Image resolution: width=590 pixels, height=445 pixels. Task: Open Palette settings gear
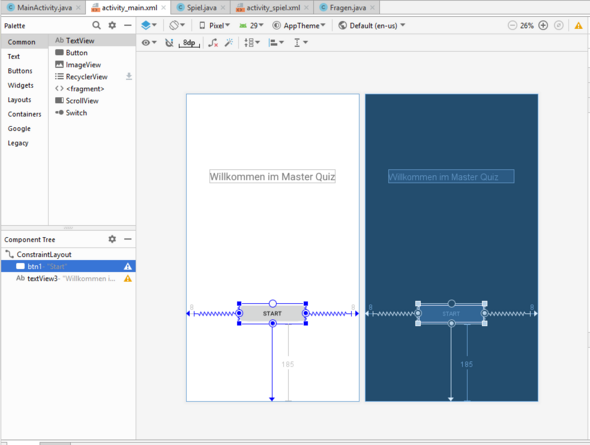(112, 25)
